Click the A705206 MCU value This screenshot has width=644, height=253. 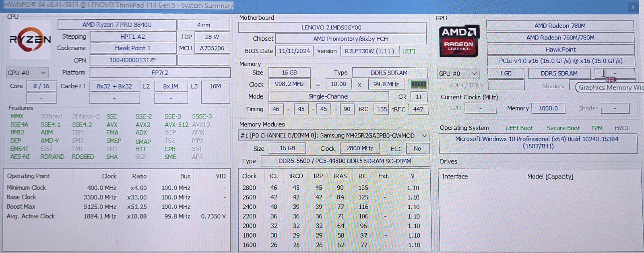pyautogui.click(x=212, y=48)
